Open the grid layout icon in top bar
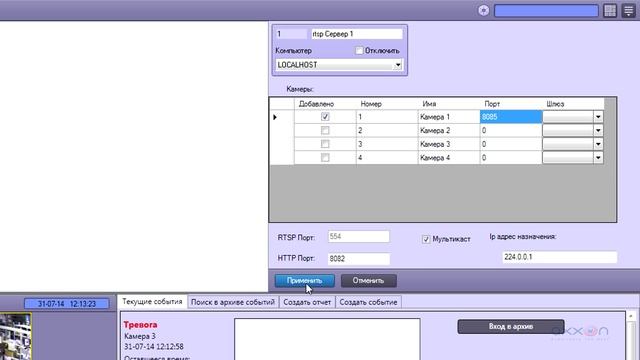The width and height of the screenshot is (640, 360). click(610, 11)
